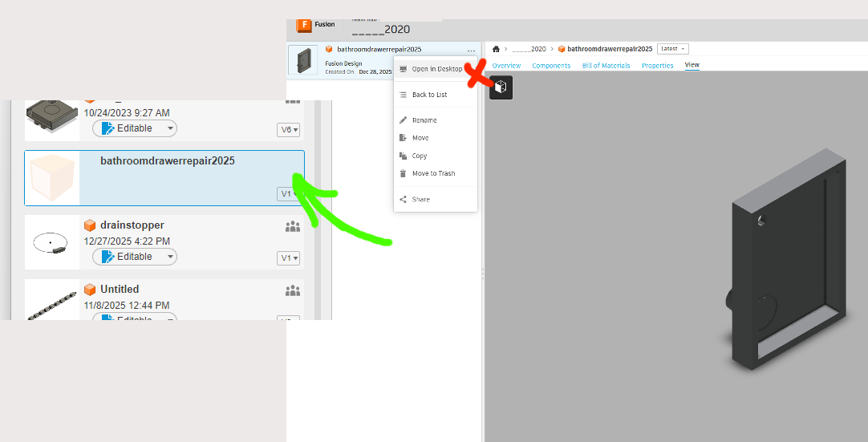Click the data panel vertical scrollbar

(318, 210)
